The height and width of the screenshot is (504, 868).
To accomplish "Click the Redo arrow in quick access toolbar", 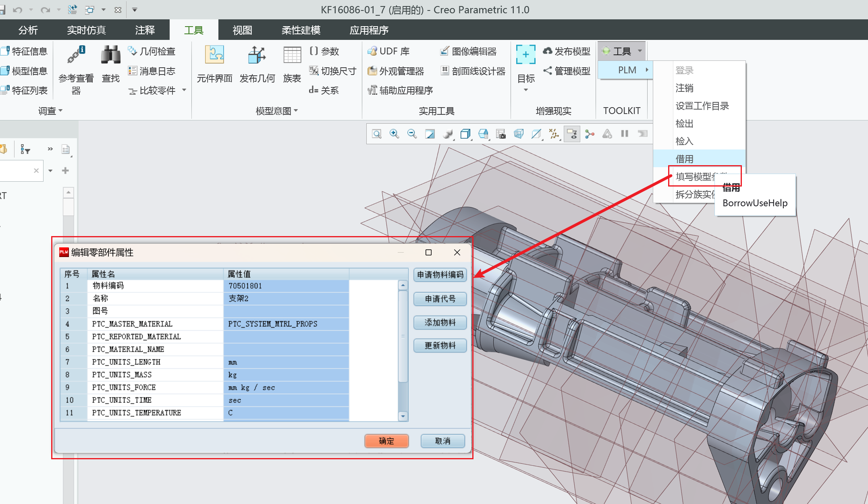I will click(45, 10).
